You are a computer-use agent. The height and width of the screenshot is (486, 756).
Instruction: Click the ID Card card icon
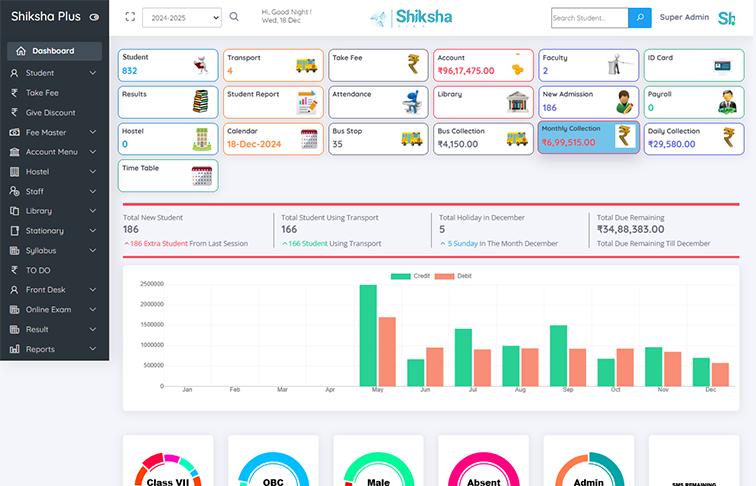click(x=722, y=66)
